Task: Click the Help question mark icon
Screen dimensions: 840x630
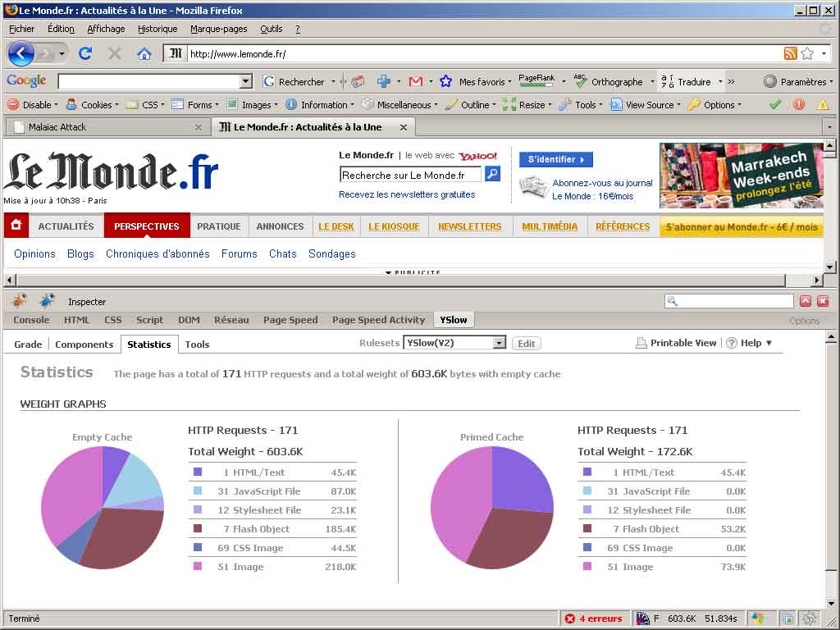Action: tap(731, 343)
